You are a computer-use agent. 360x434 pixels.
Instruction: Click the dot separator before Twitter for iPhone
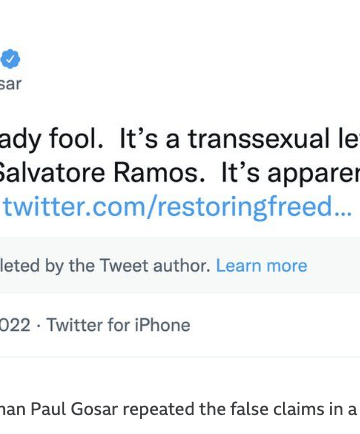[x=39, y=326]
